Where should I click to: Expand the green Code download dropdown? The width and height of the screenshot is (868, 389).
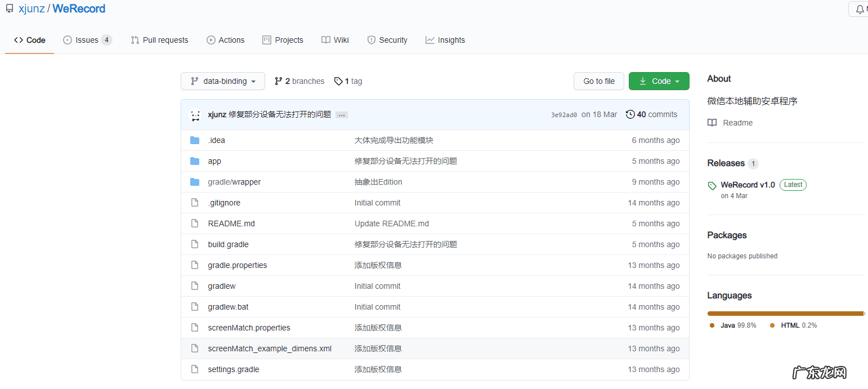click(x=659, y=81)
